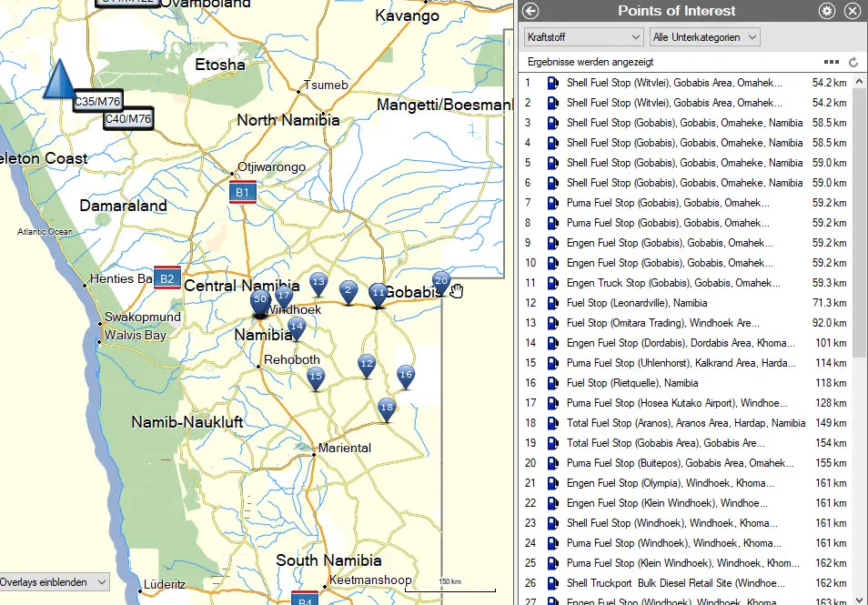Click the B1 highway shield
The image size is (868, 605).
click(x=242, y=193)
